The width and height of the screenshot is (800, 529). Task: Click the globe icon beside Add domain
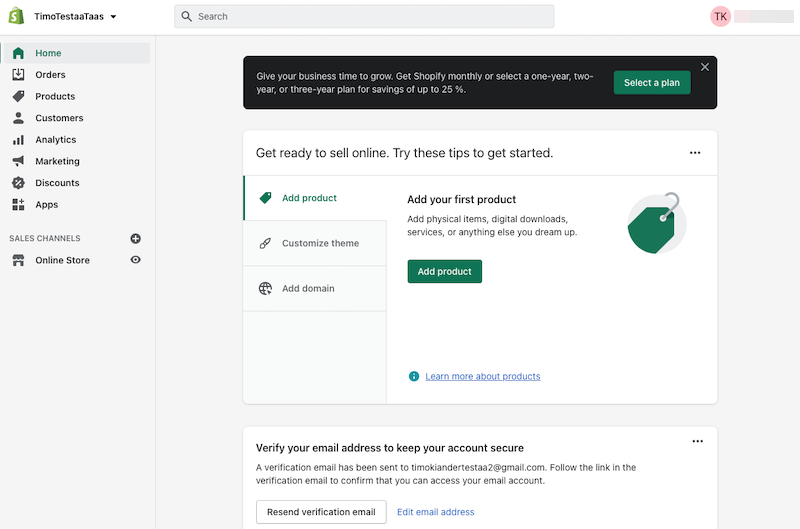point(265,289)
